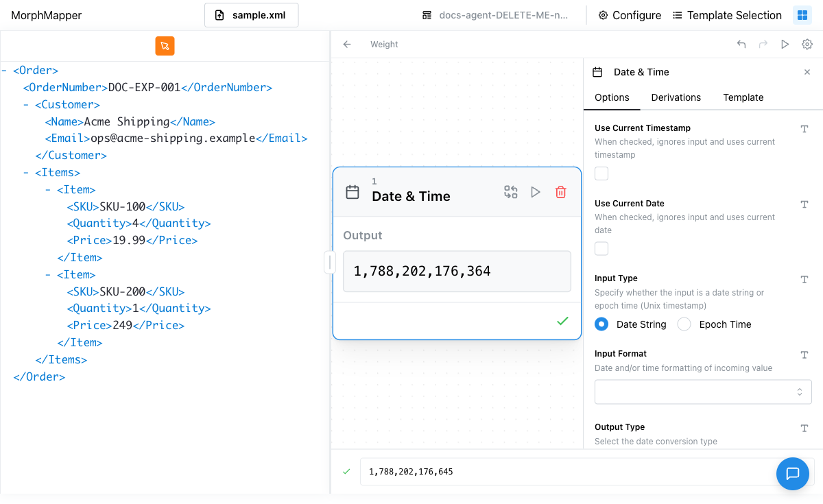The width and height of the screenshot is (823, 504).
Task: Click the SKU-100 value
Action: 123,206
